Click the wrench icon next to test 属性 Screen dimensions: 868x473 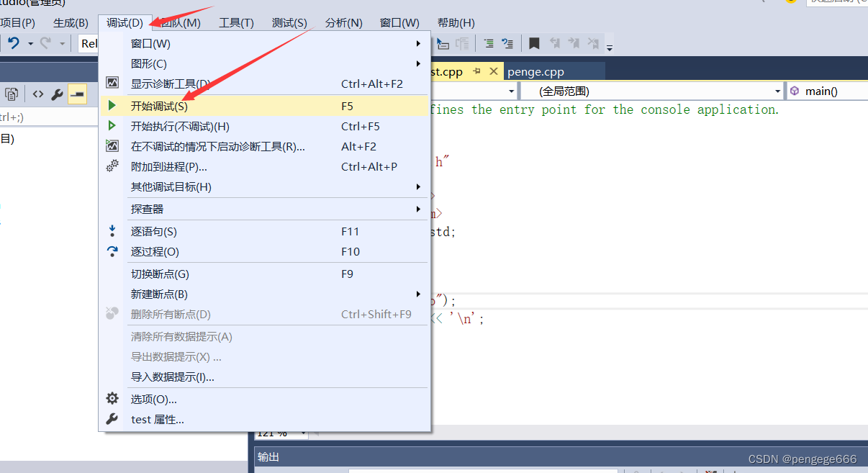112,419
